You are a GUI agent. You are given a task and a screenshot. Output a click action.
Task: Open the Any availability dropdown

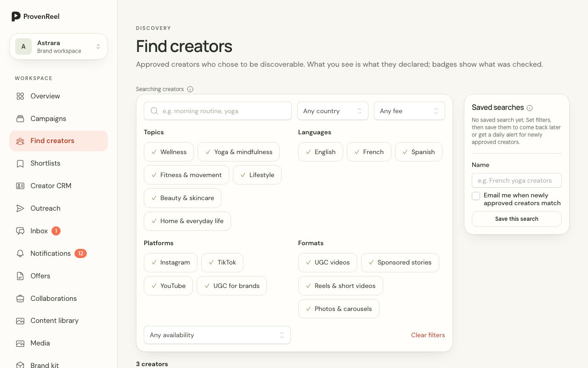[217, 335]
